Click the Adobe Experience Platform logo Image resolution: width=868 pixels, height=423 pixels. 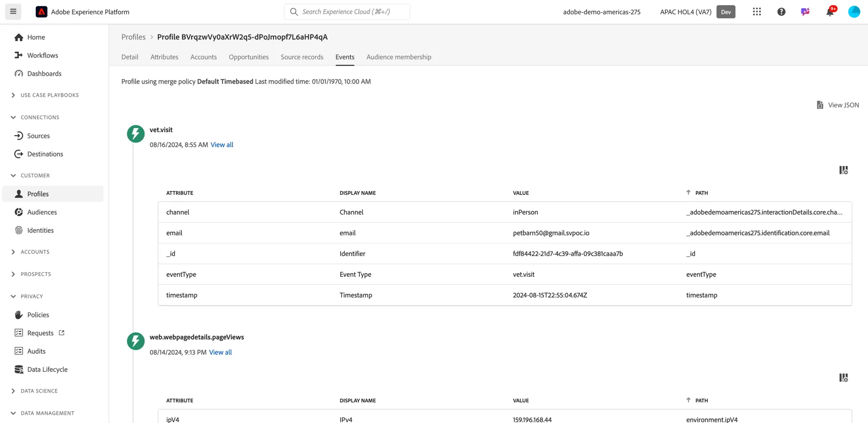[41, 12]
